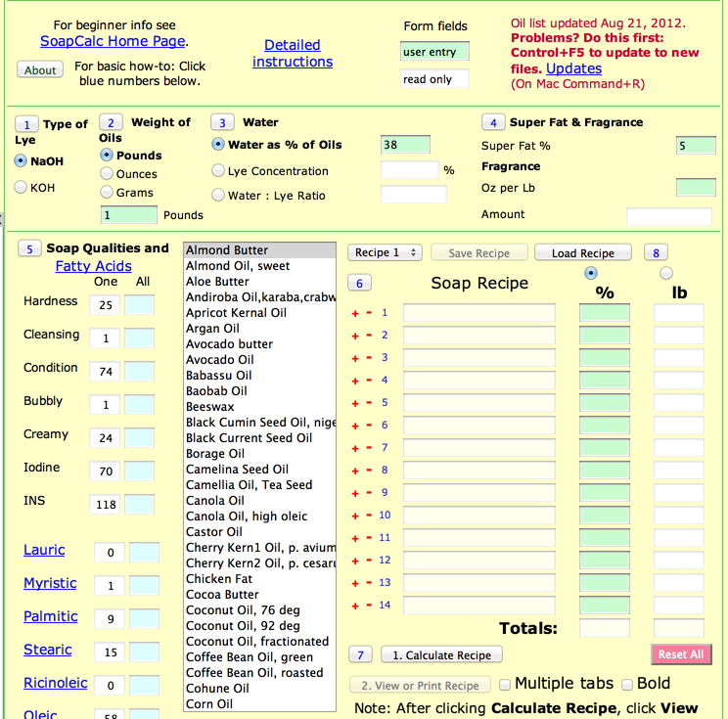Screen dimensions: 728x719
Task: Select Avocado Oil in oil list
Action: (x=259, y=360)
